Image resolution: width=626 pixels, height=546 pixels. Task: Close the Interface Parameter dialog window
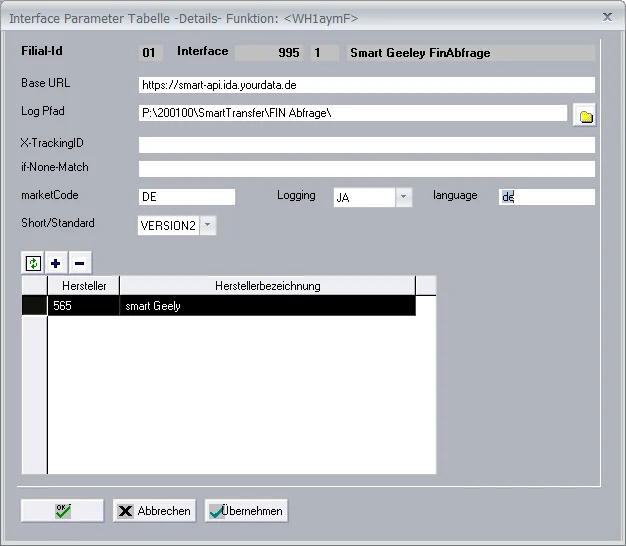point(607,17)
